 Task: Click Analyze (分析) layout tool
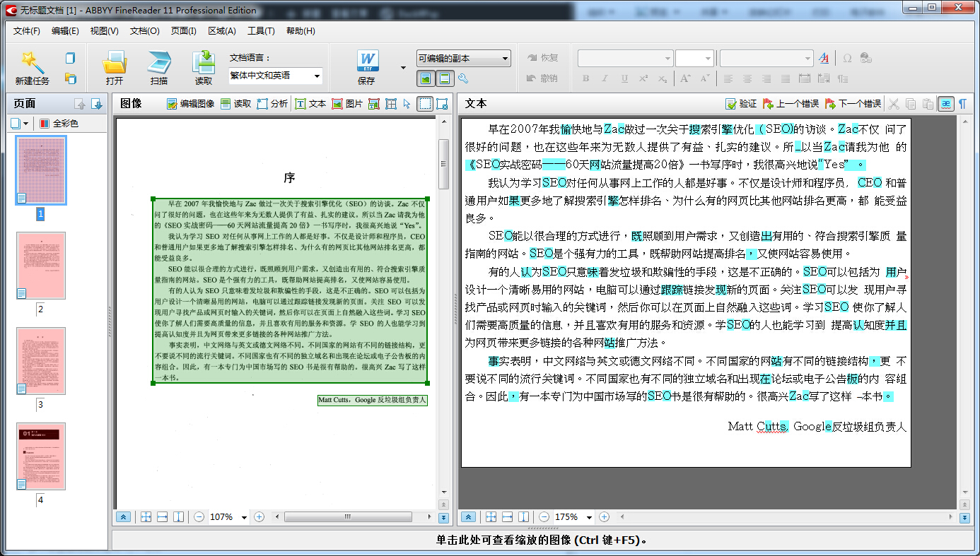coord(272,104)
